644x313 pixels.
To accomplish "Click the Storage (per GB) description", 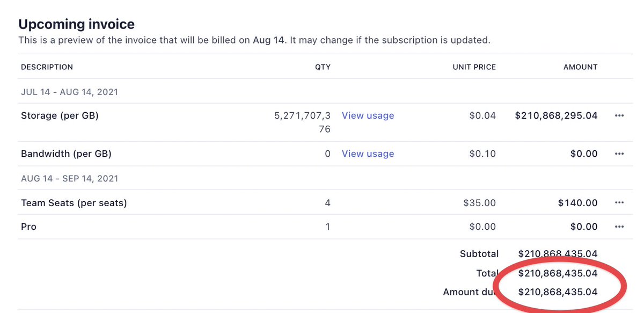I will coord(60,115).
